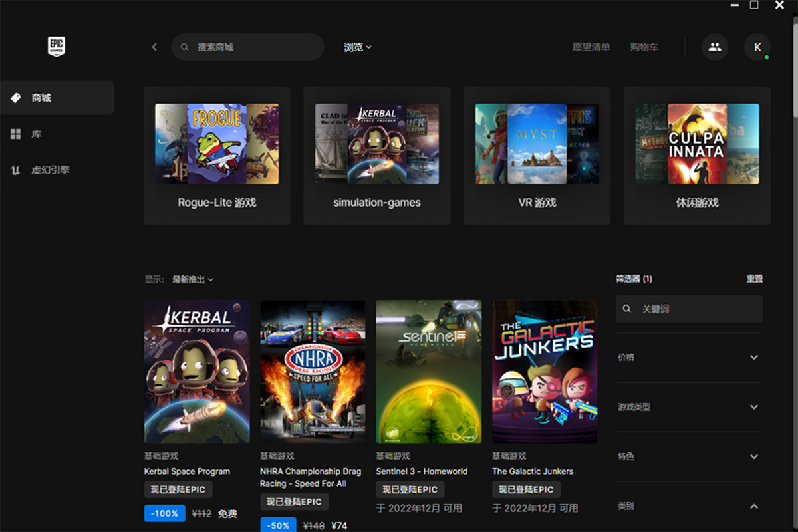
Task: Click 重置 to reset filters
Action: point(754,279)
